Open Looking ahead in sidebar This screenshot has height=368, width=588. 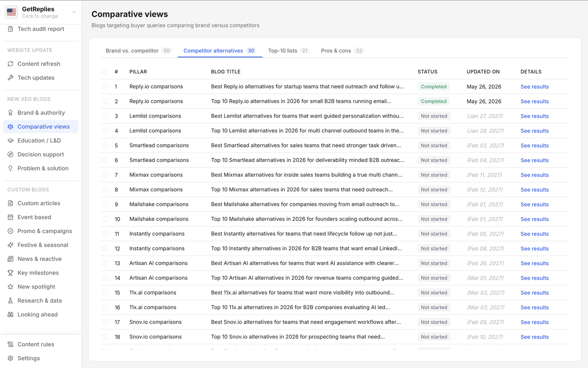[x=41, y=314]
